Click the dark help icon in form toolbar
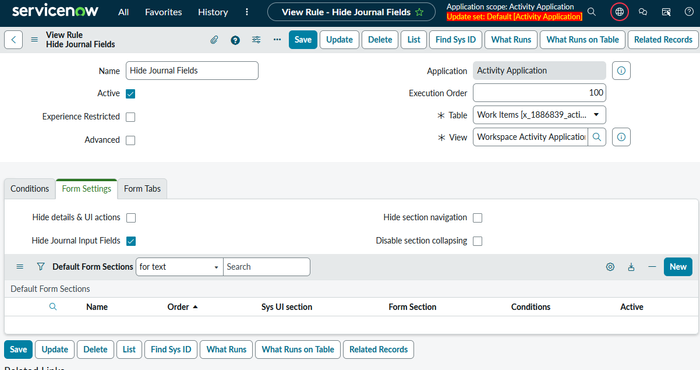700x370 pixels. [x=235, y=40]
